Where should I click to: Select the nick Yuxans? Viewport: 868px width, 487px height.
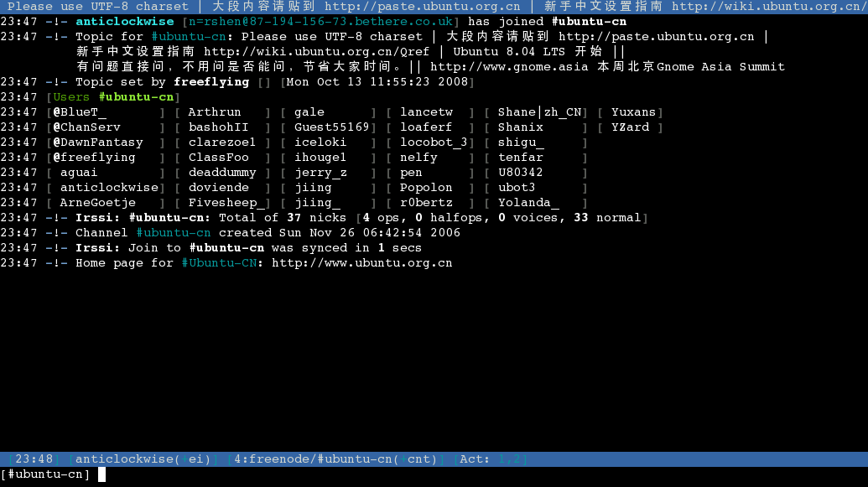click(633, 112)
